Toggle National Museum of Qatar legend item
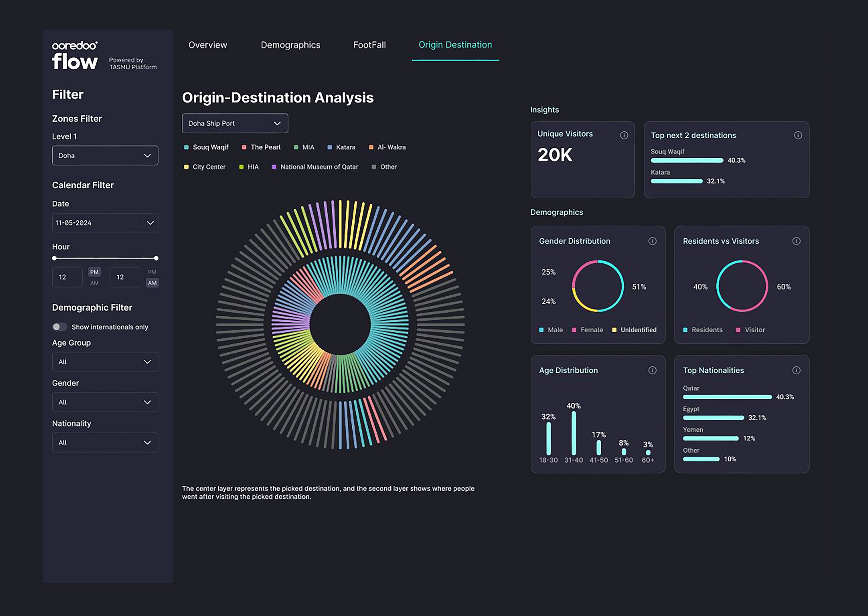This screenshot has height=616, width=868. pyautogui.click(x=315, y=167)
